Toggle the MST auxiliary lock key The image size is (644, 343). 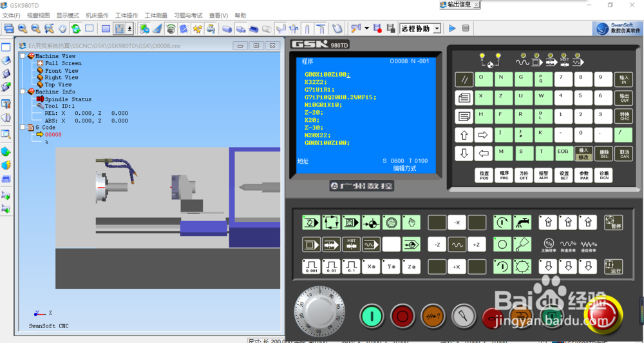click(x=351, y=244)
